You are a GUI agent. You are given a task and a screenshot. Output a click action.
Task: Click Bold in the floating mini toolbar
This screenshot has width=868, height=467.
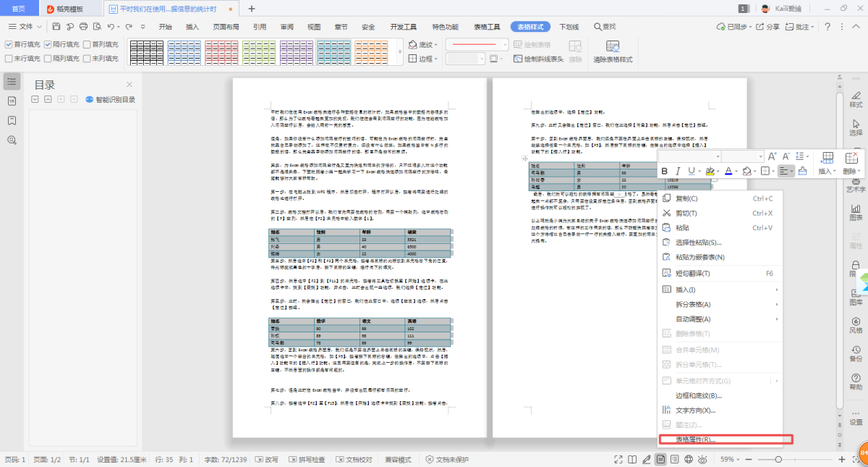click(x=665, y=171)
